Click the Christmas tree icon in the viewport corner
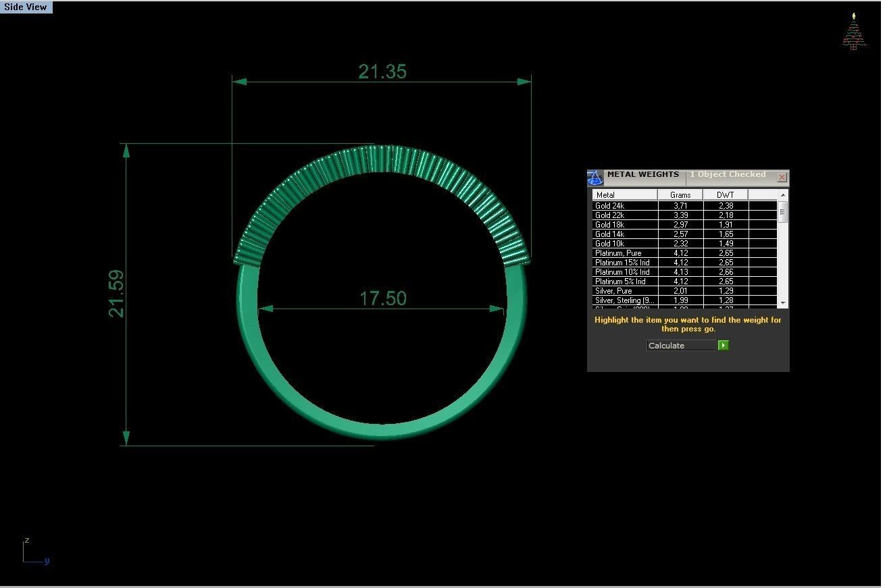Screen dimensions: 885x588 [x=854, y=32]
